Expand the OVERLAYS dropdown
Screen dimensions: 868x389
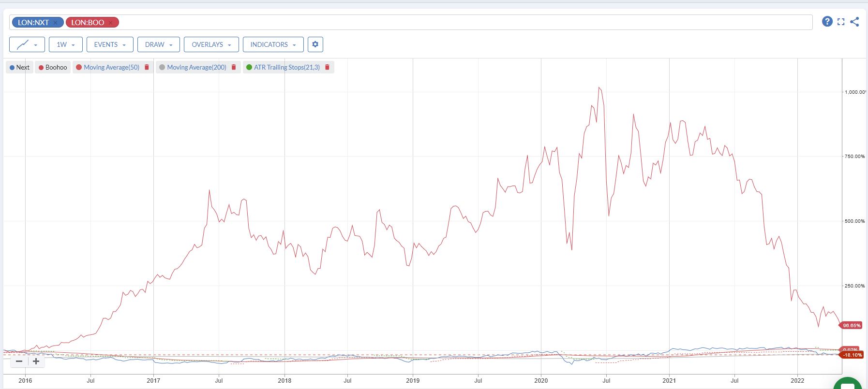tap(211, 44)
